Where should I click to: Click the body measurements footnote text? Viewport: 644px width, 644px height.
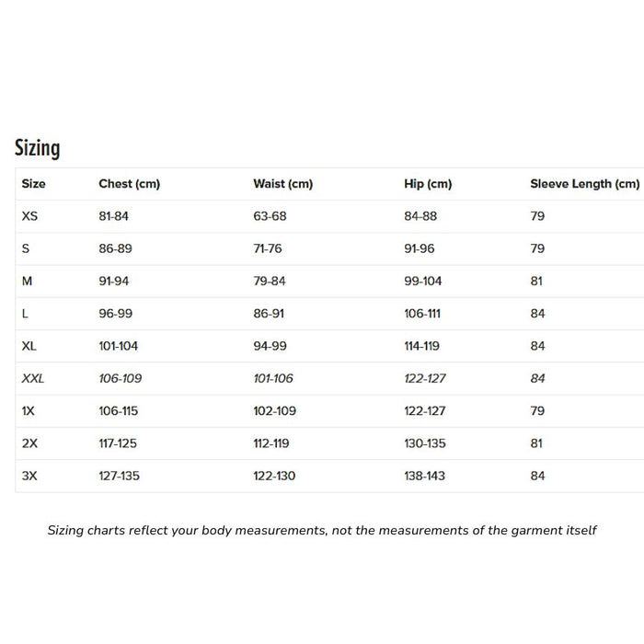tap(322, 530)
